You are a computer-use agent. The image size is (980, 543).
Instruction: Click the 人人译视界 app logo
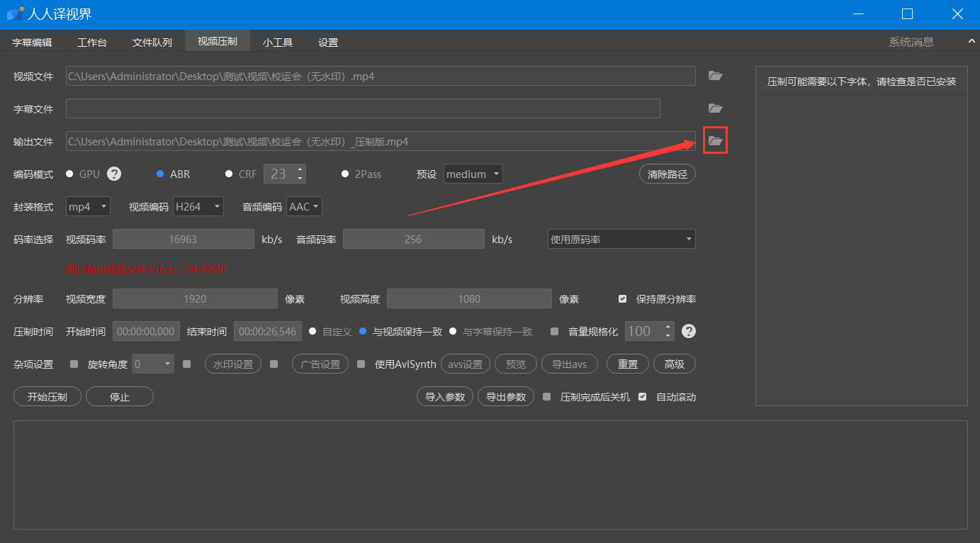tap(15, 14)
